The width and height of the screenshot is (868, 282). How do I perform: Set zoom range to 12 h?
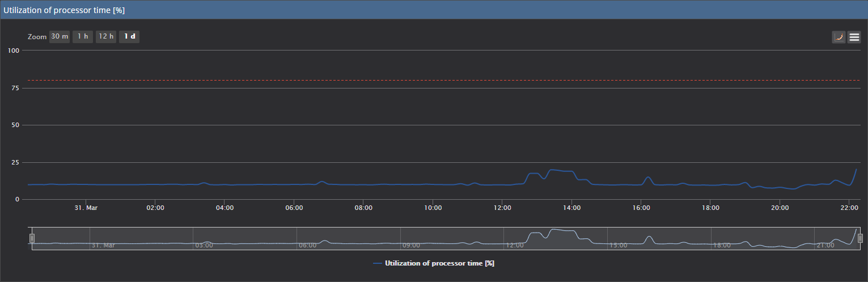pyautogui.click(x=106, y=37)
